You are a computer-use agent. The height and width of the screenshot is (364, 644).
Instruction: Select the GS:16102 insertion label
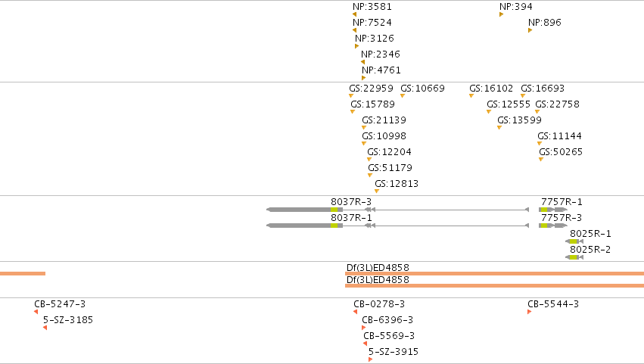point(491,89)
